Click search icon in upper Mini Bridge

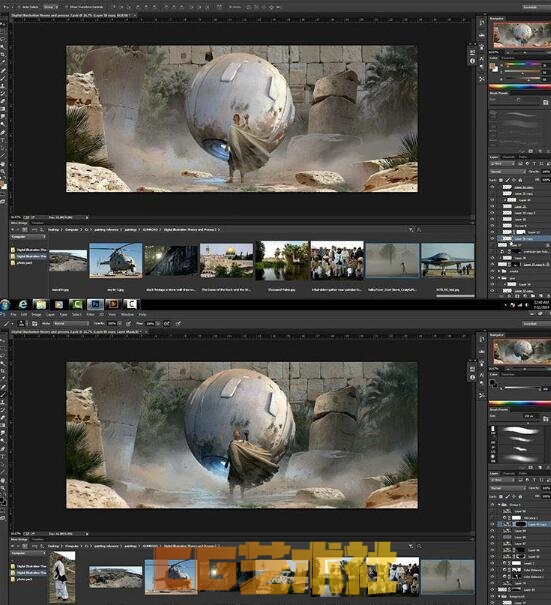click(419, 230)
